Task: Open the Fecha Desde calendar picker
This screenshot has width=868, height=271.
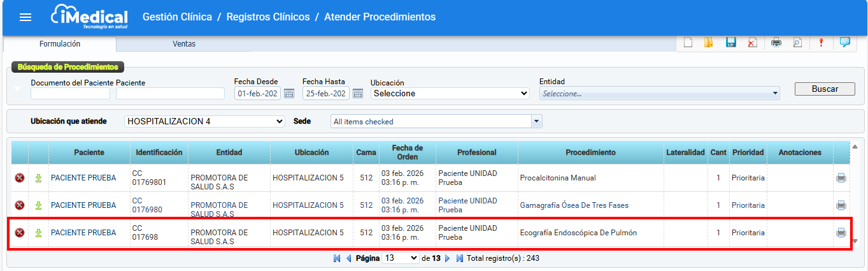Action: pos(288,94)
